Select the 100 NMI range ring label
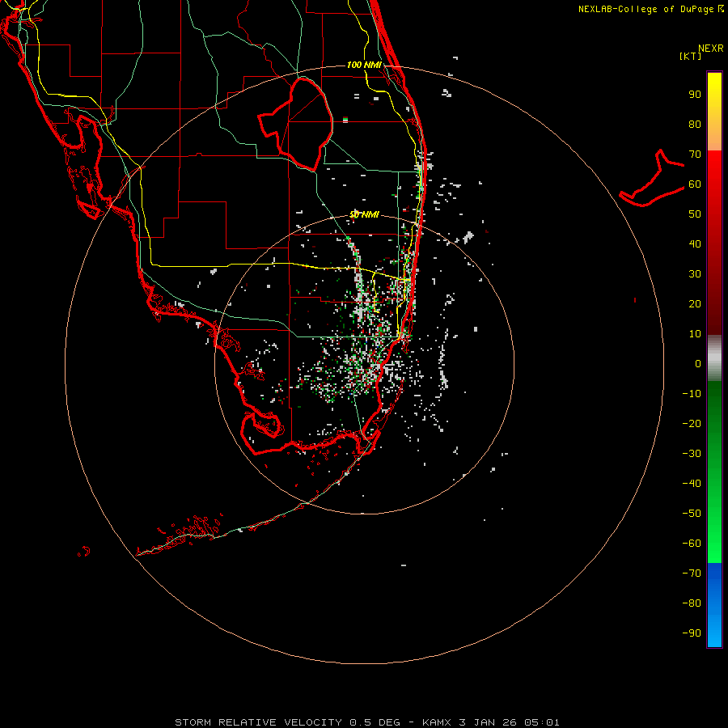The height and width of the screenshot is (728, 728). click(364, 65)
